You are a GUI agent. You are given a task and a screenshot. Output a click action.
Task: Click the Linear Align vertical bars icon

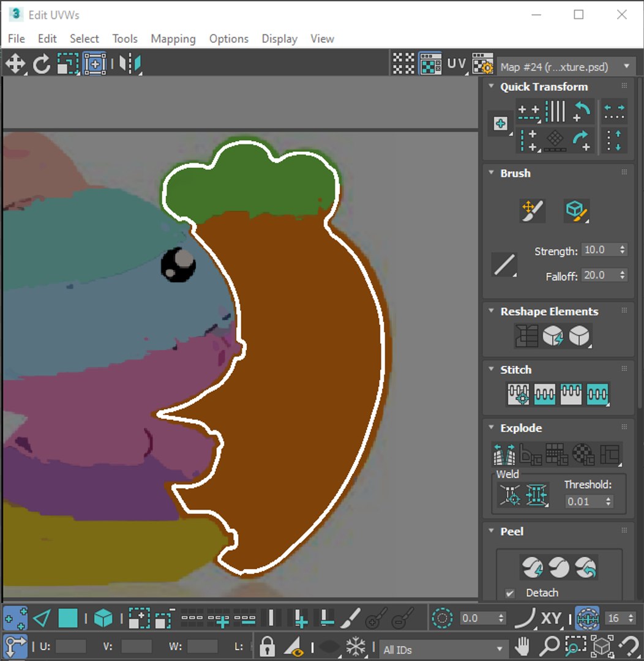[555, 111]
